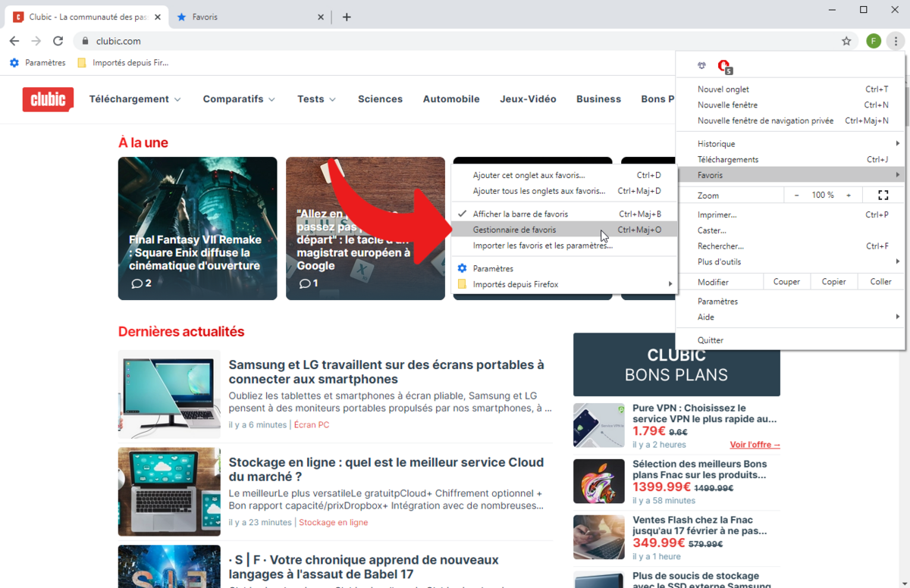Image resolution: width=910 pixels, height=588 pixels.
Task: Open the Automobile nav link
Action: (451, 99)
